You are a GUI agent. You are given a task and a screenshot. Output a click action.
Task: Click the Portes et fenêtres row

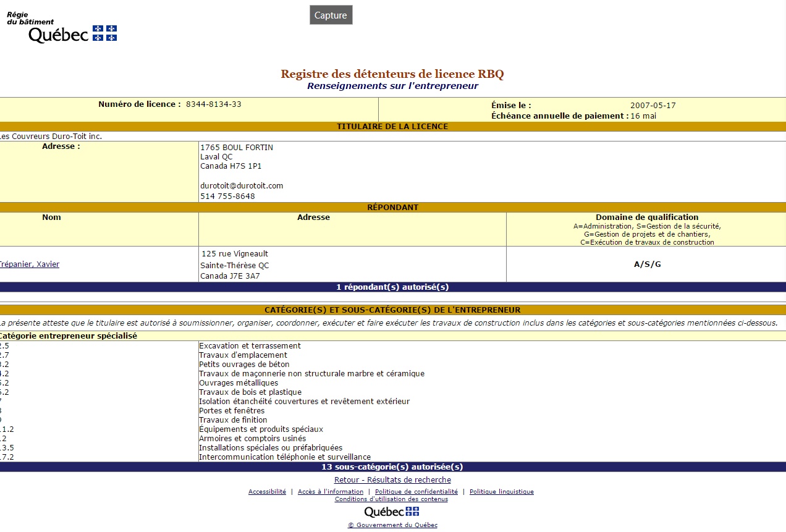tap(393, 411)
